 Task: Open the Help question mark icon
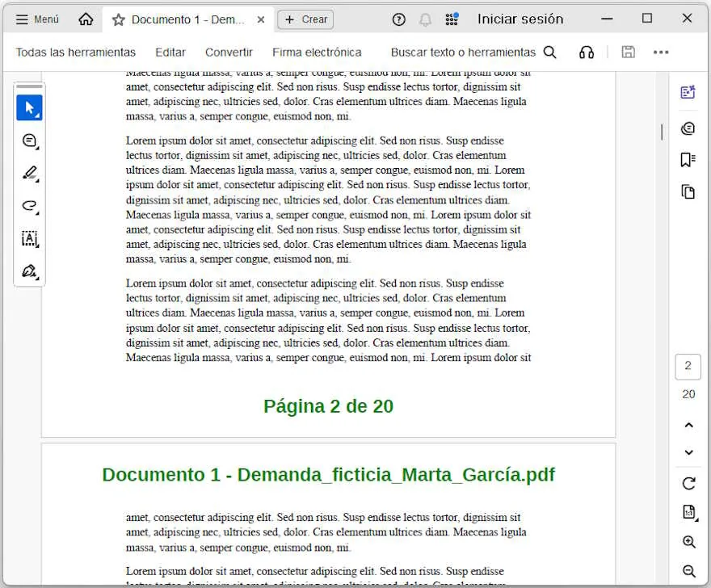398,19
